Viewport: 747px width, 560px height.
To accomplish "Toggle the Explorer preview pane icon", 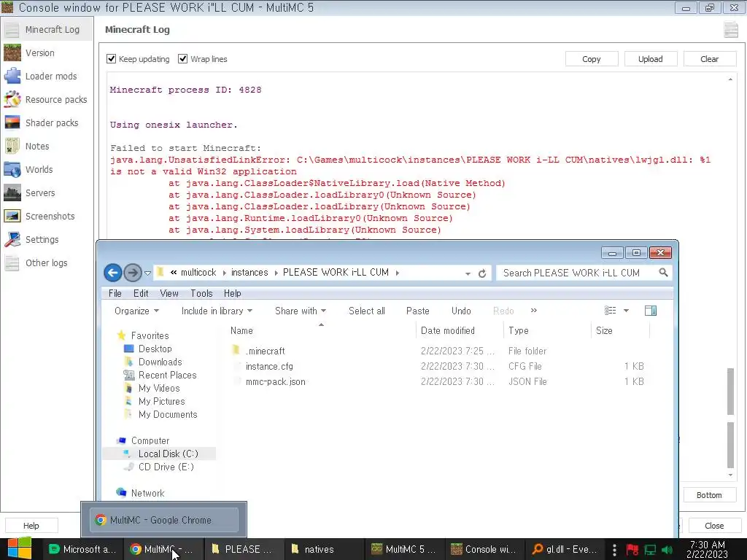I will 650,311.
